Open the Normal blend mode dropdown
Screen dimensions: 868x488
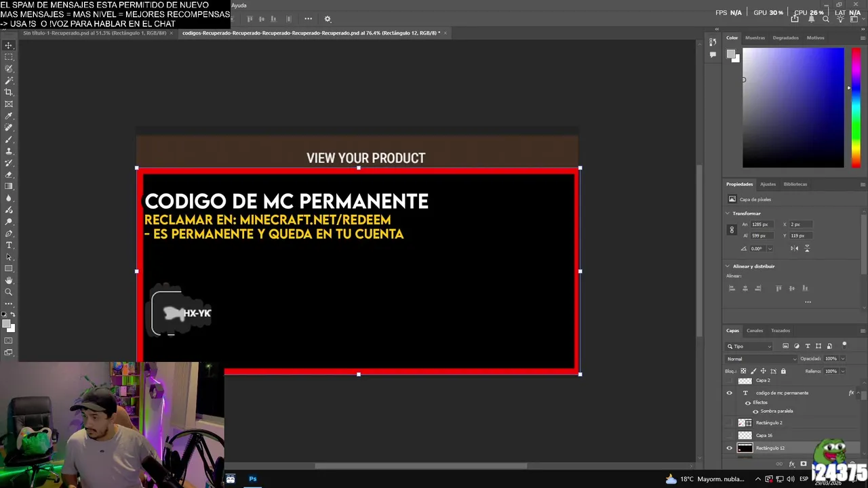pyautogui.click(x=761, y=359)
